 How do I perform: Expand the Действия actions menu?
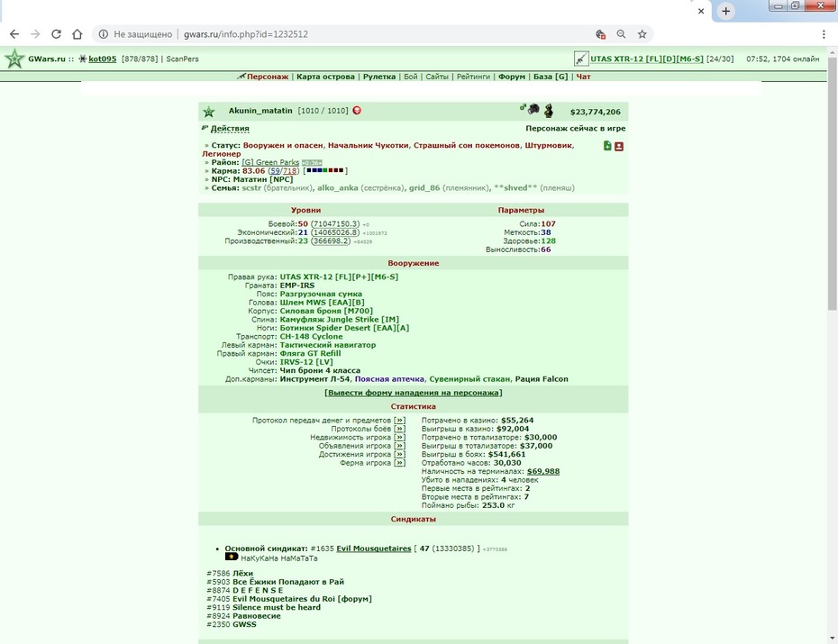(x=230, y=129)
